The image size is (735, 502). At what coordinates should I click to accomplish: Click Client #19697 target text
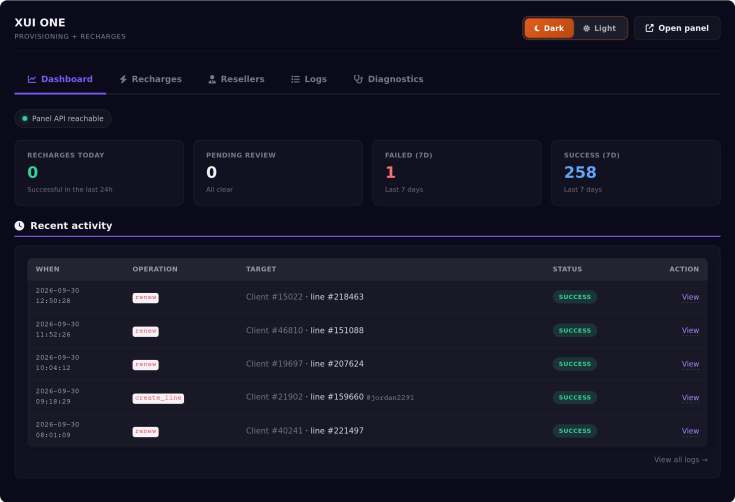click(274, 364)
